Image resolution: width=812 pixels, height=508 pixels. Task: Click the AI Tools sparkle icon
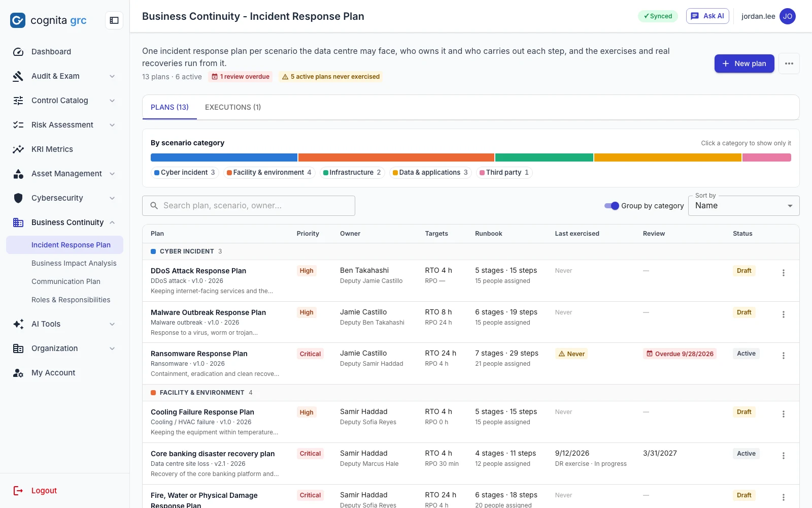click(18, 324)
